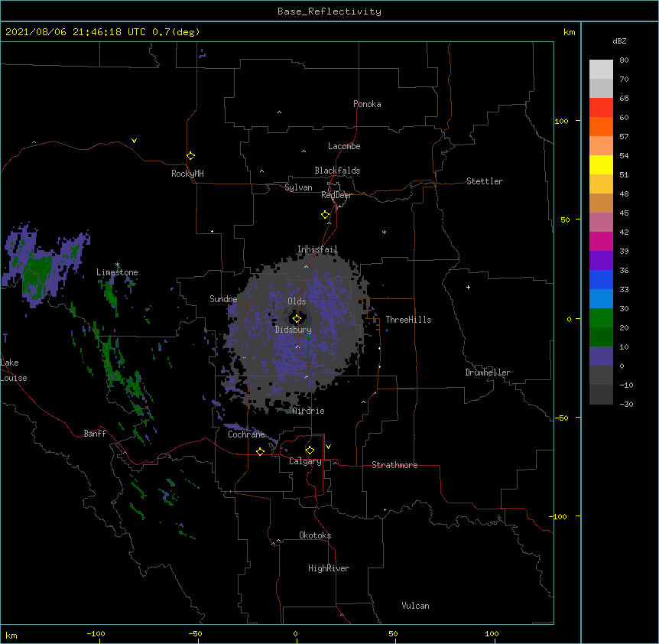Viewport: 659px width, 644px height.
Task: Select the bright green 30 dBZ legend swatch
Action: pos(601,318)
